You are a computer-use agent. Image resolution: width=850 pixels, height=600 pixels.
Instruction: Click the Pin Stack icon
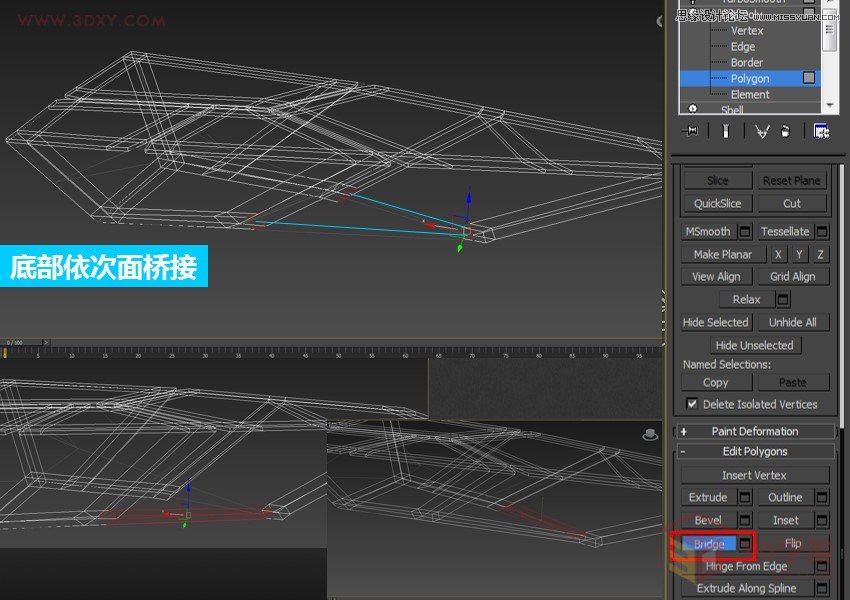692,131
